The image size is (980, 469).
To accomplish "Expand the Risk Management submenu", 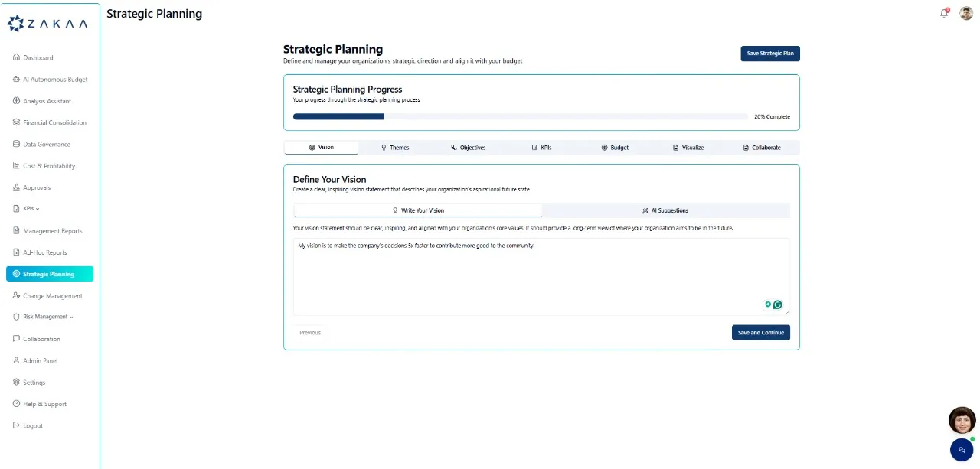I will point(47,317).
